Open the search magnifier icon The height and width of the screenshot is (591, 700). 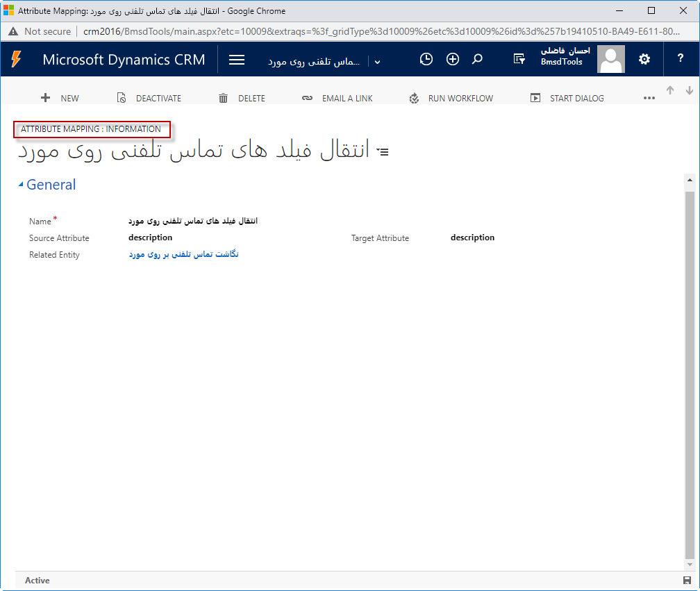[x=477, y=60]
